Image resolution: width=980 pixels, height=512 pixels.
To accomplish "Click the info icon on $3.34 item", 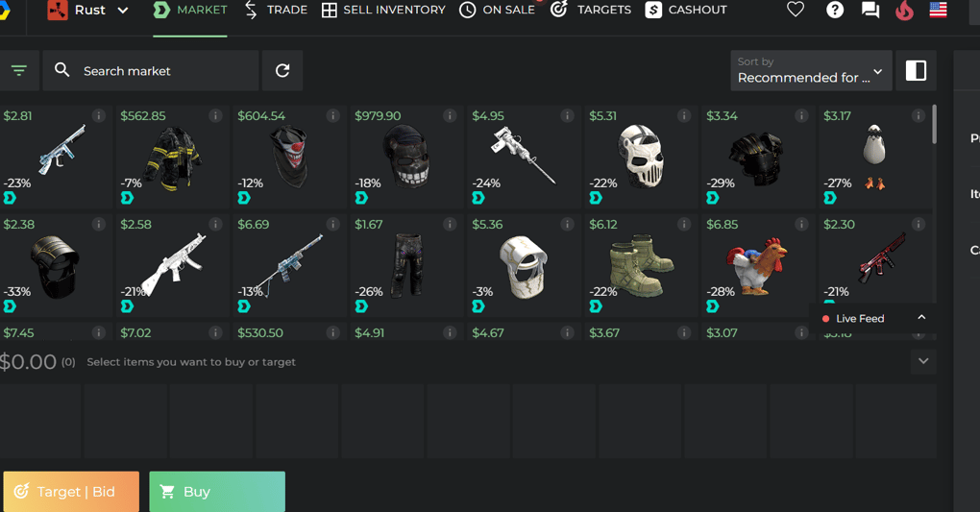I will 802,115.
